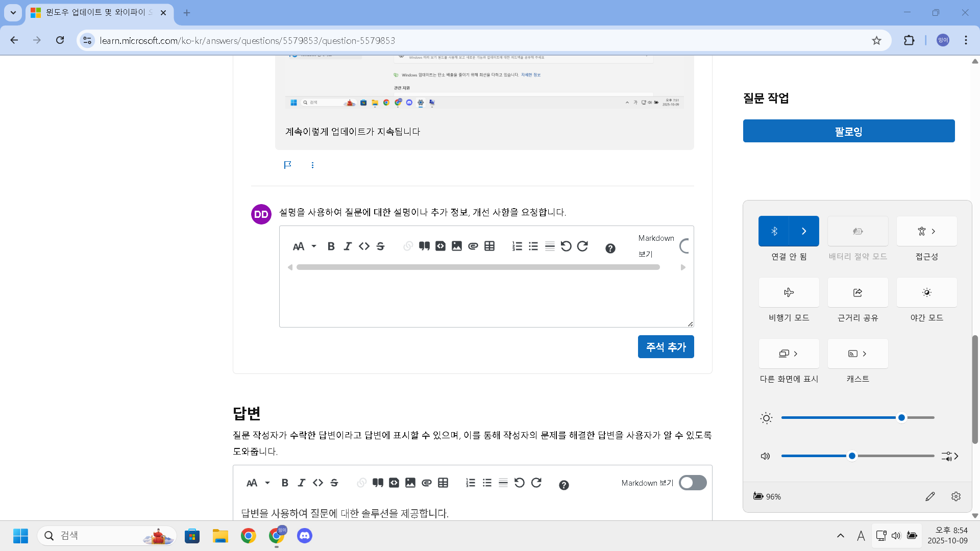
Task: Adjust the volume slider
Action: click(x=857, y=456)
